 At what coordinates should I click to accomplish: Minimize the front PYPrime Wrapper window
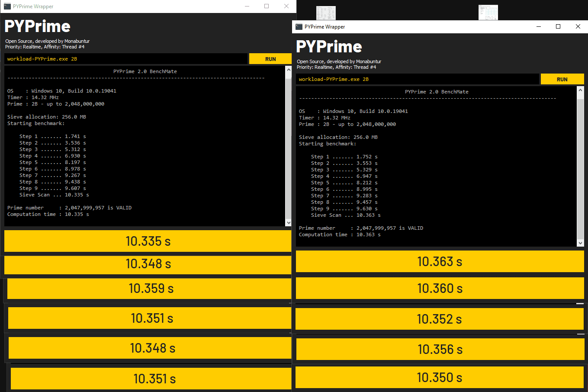tap(539, 27)
